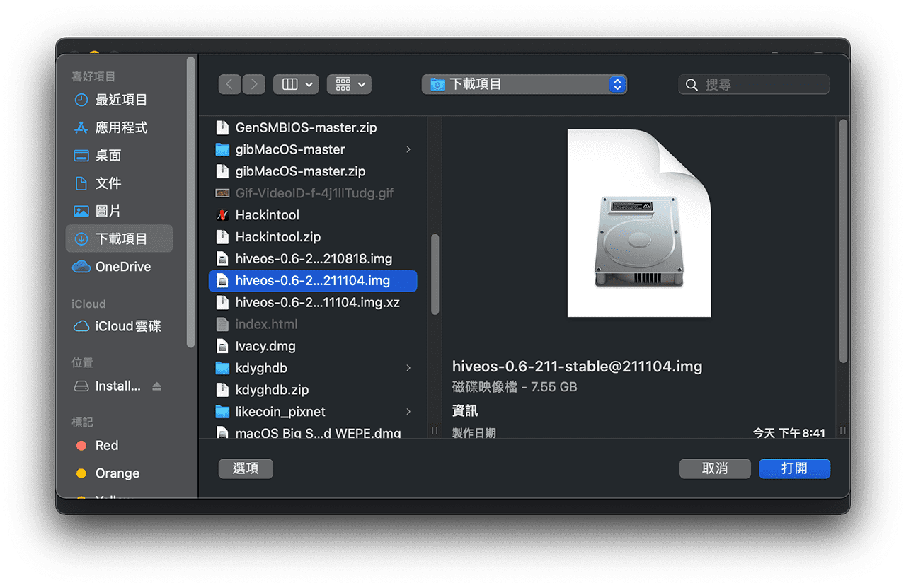Click the forward navigation arrow
This screenshot has height=588, width=906.
click(254, 85)
